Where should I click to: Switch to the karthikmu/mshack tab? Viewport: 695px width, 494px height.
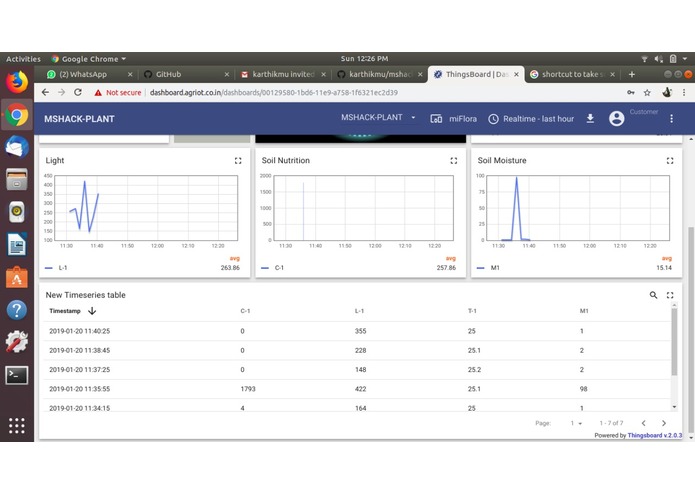(380, 74)
